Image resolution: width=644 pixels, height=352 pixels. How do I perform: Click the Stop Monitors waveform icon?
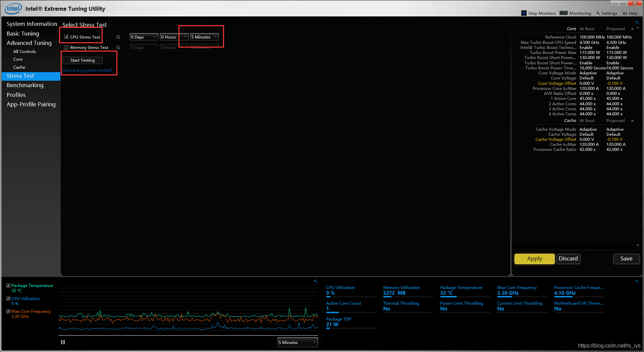[x=524, y=13]
